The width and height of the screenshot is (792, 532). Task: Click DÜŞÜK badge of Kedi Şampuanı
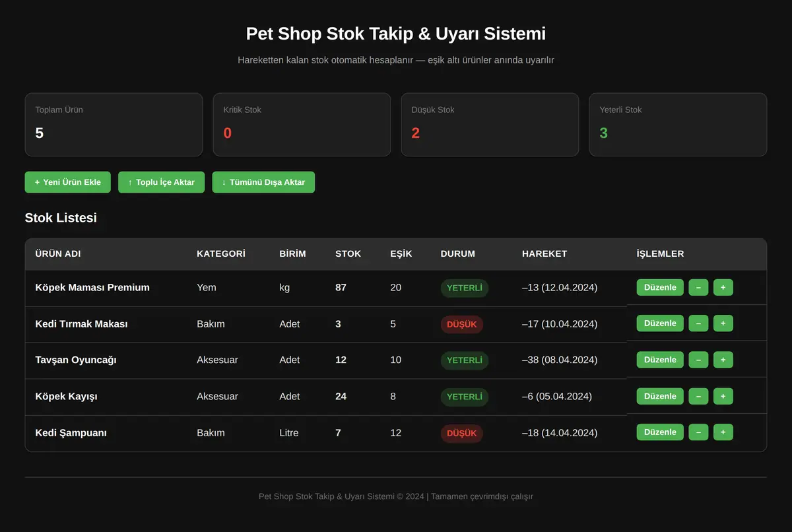(x=462, y=433)
